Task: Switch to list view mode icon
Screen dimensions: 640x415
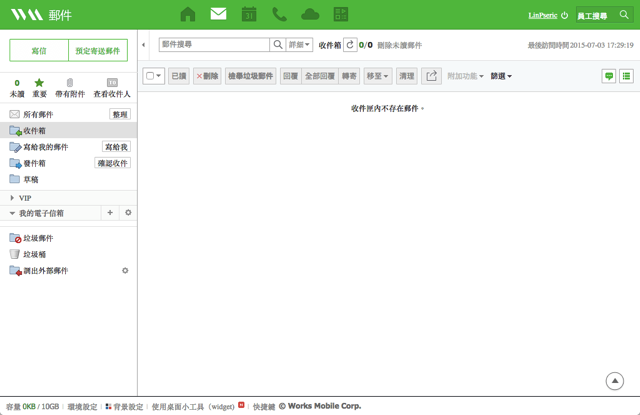Action: 626,76
